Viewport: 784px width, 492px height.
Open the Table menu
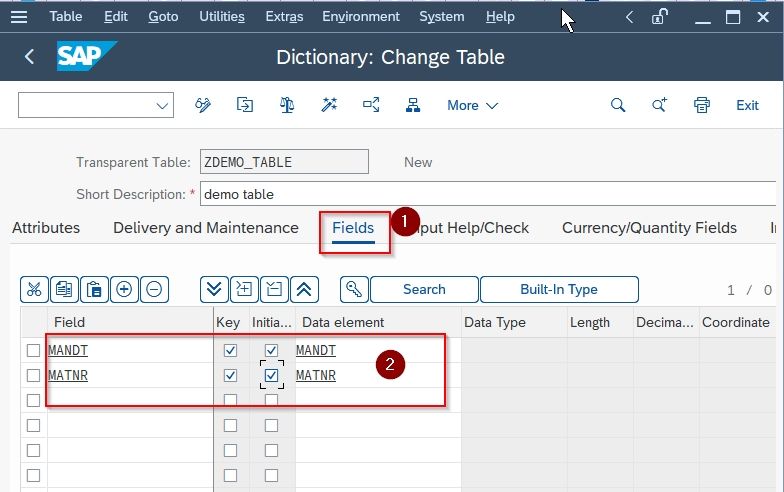pyautogui.click(x=66, y=16)
